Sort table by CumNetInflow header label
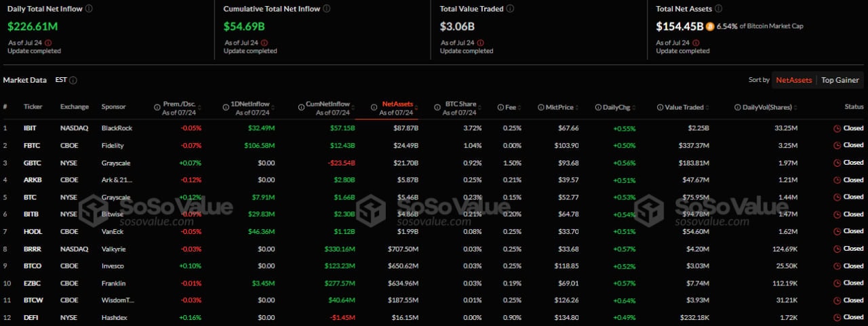This screenshot has width=868, height=326. [328, 104]
